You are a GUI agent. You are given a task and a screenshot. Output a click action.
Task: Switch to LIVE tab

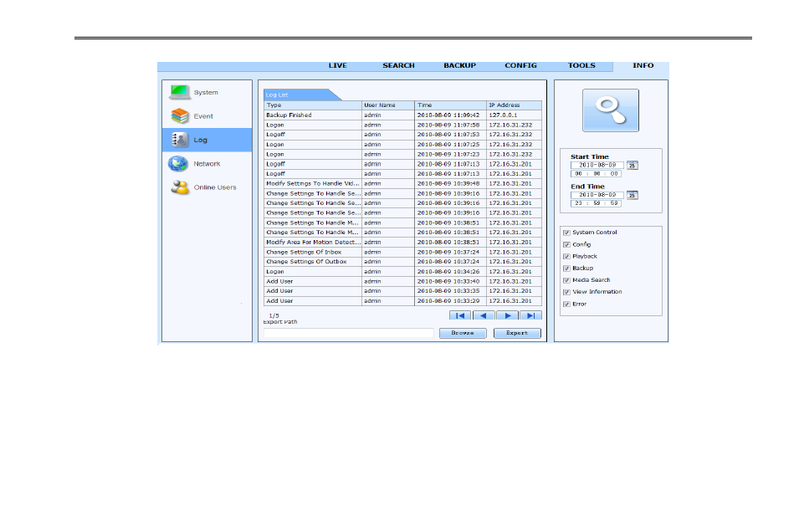click(x=337, y=66)
